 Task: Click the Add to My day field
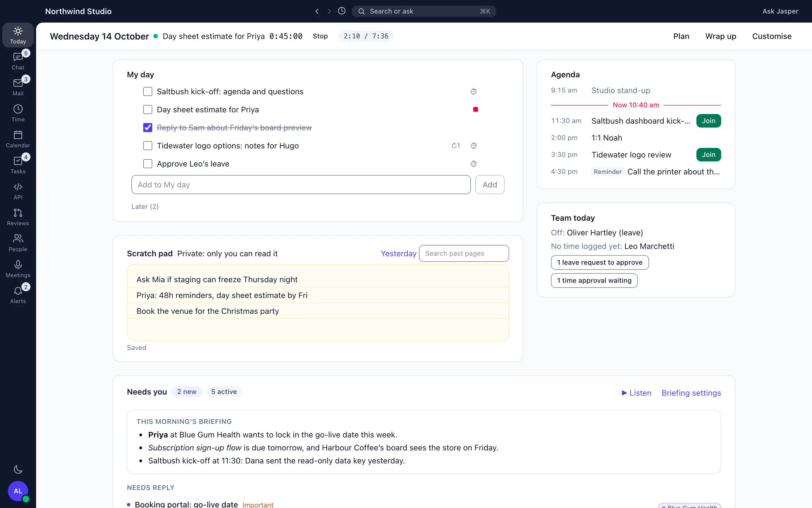point(301,185)
